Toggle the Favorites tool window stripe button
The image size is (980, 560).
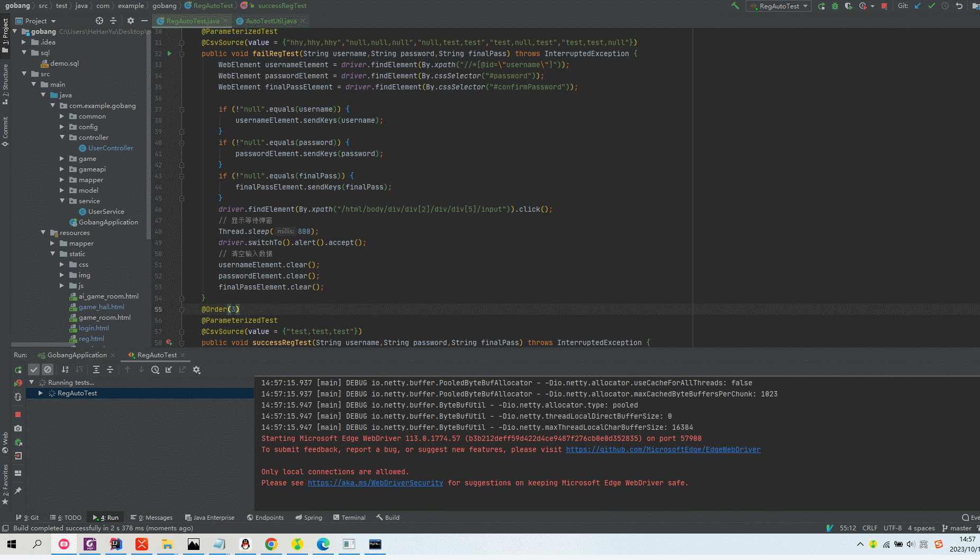click(x=5, y=484)
